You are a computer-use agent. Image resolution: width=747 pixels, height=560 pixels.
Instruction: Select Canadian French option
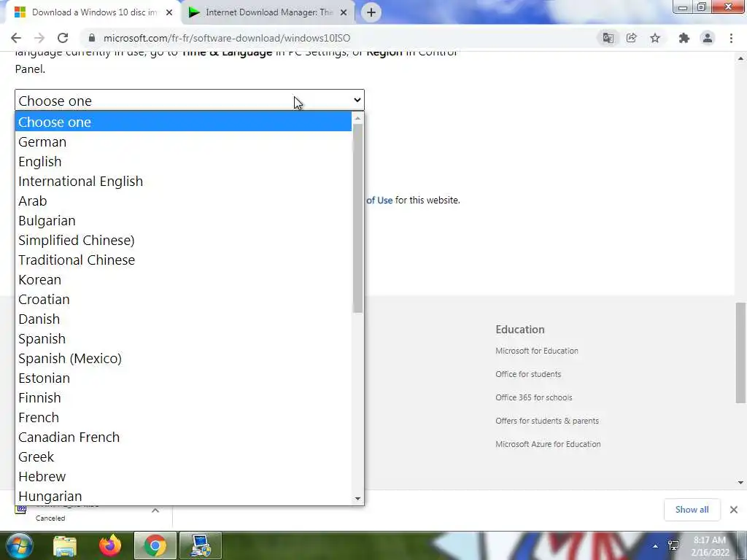(183, 437)
